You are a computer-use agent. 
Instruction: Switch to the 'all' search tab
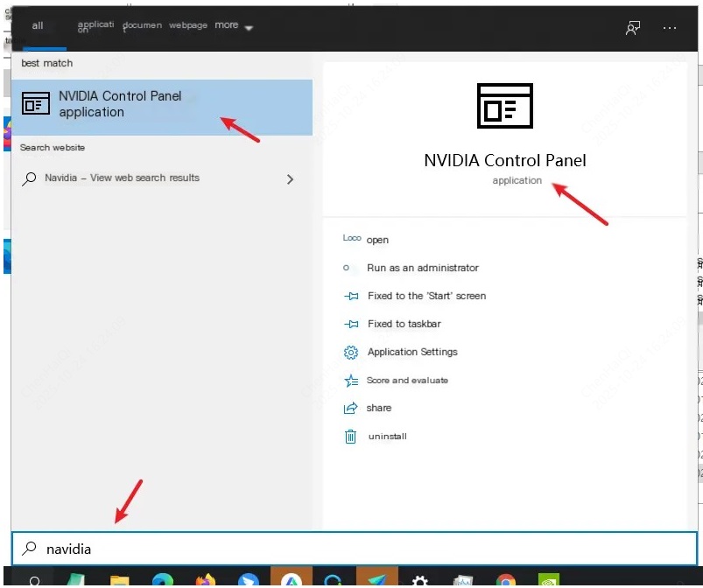38,26
